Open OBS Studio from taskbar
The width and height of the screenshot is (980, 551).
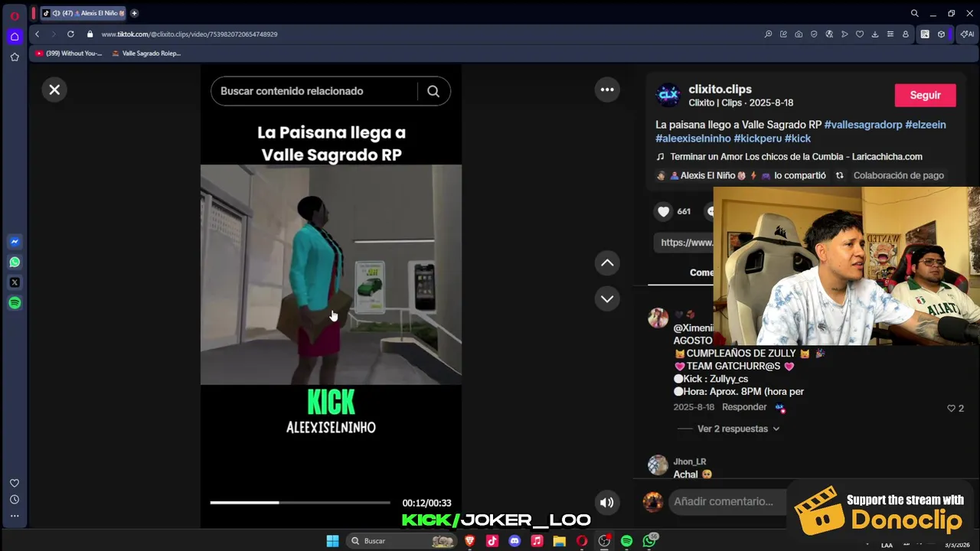[604, 541]
